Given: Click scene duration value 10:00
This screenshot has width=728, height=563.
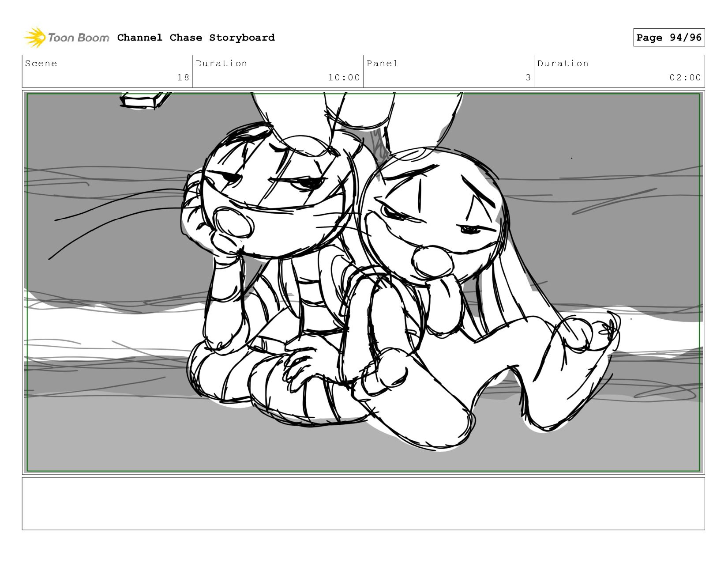Looking at the screenshot, I should (344, 78).
